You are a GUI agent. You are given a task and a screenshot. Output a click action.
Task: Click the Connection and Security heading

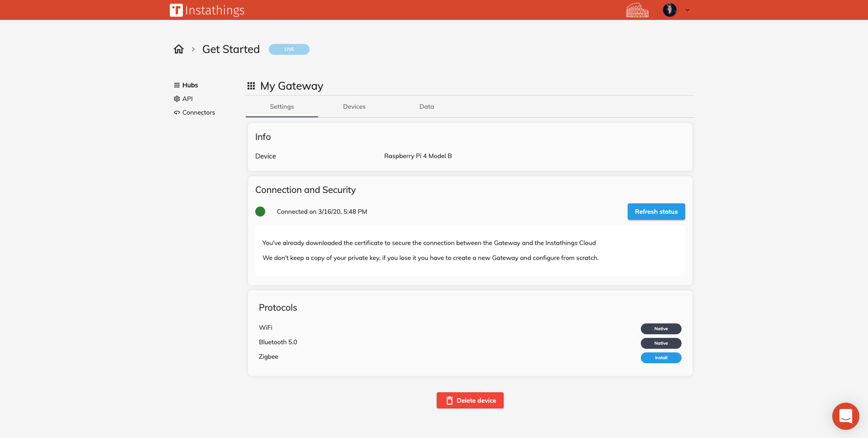305,190
